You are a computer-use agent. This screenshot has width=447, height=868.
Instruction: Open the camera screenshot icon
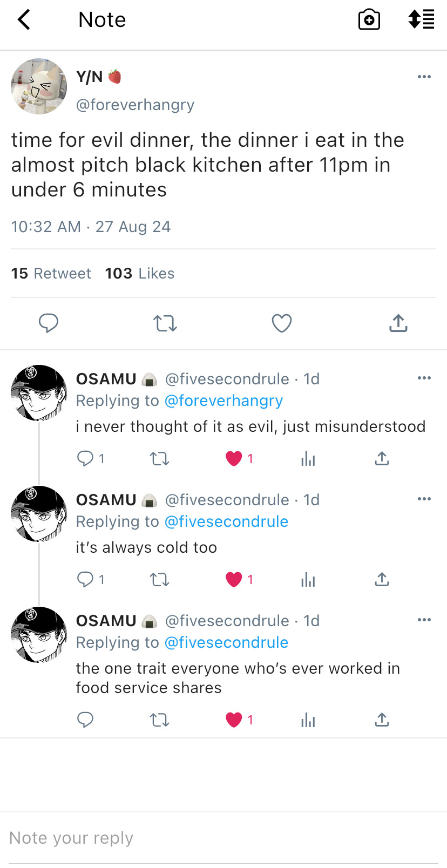(369, 20)
